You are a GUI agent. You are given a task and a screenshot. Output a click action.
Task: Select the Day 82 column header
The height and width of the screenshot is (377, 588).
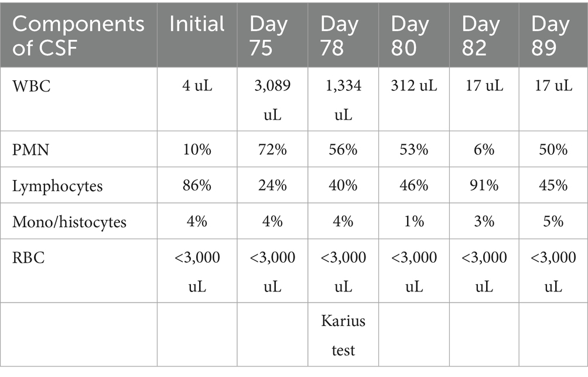481,36
